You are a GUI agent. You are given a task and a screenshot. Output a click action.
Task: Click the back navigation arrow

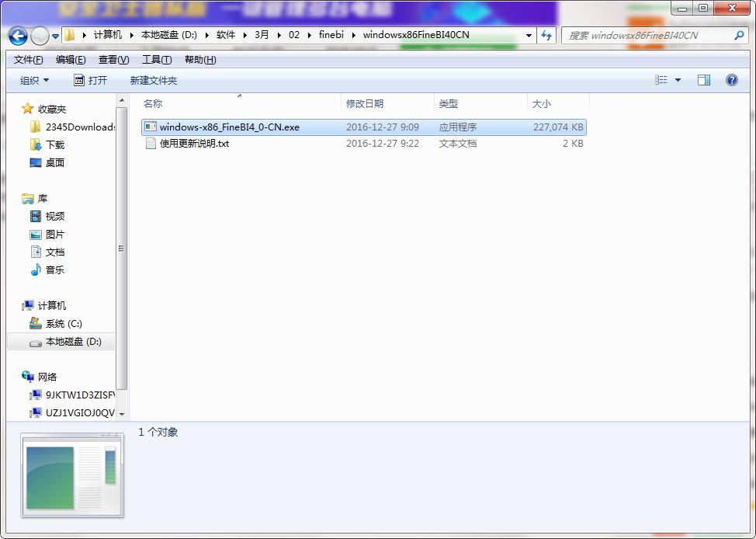coord(19,36)
